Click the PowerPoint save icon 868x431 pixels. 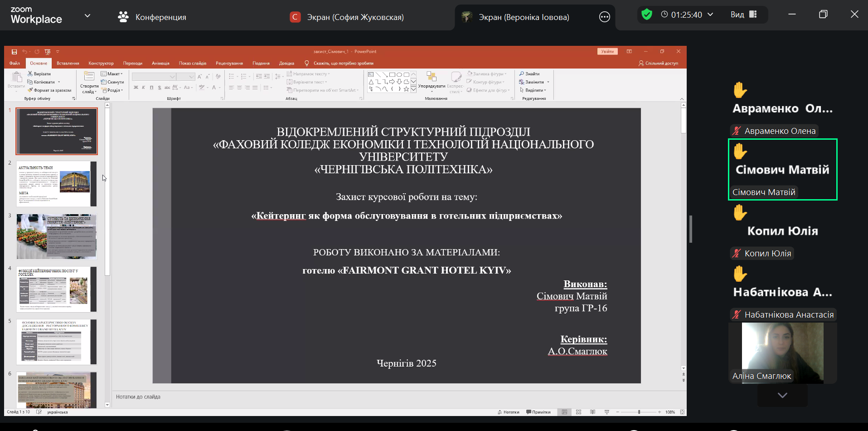(x=14, y=52)
